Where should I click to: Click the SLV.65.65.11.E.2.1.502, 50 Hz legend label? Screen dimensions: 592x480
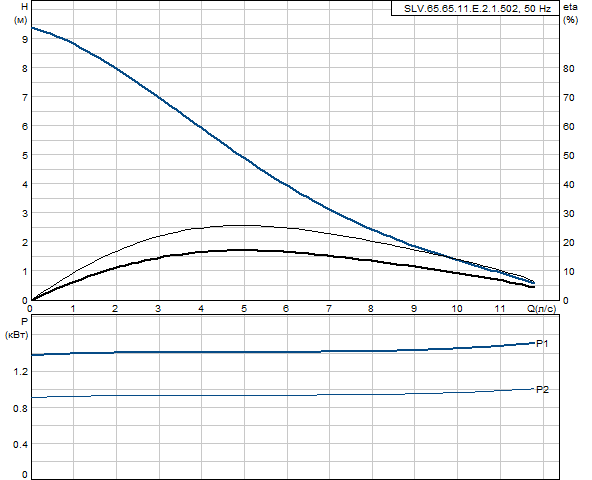point(477,9)
